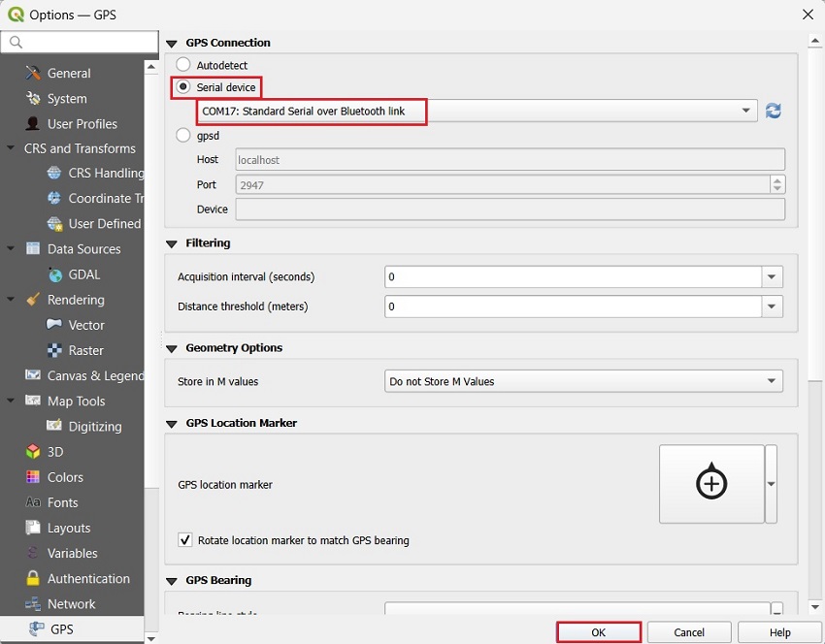Open the Store in M values dropdown
The image size is (825, 644).
coord(583,381)
